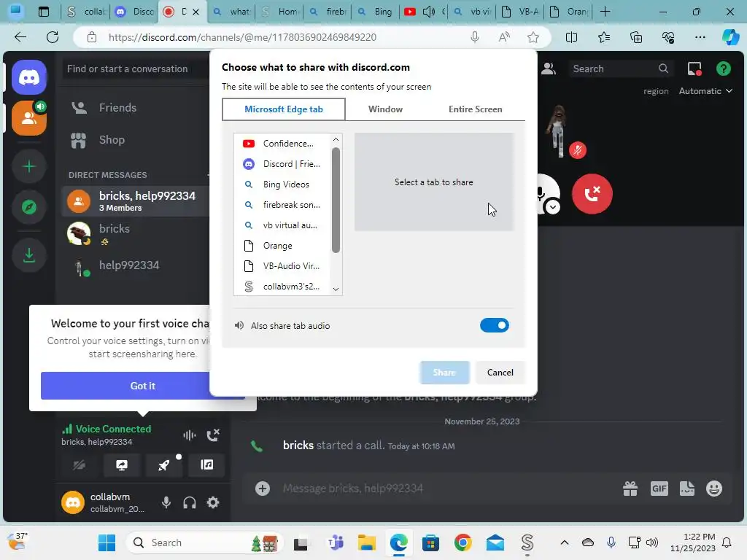Turn on camera in voice panel
The width and height of the screenshot is (747, 560).
point(79,464)
